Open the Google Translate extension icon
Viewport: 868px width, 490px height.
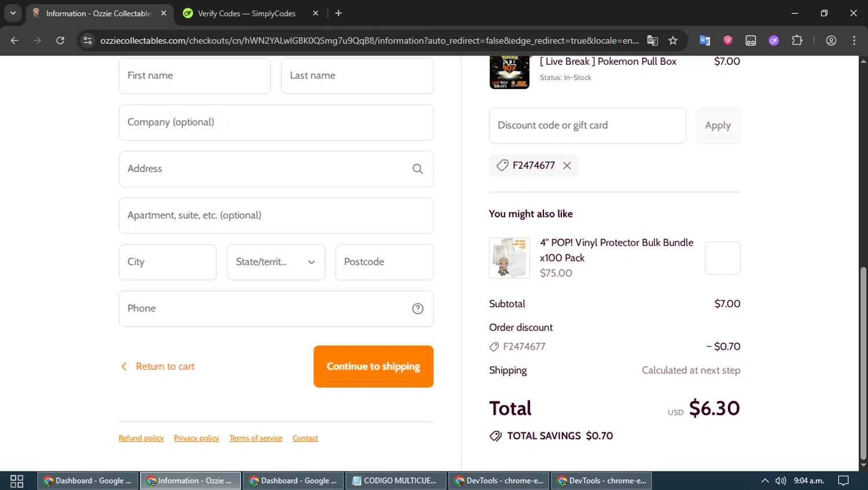coord(704,40)
